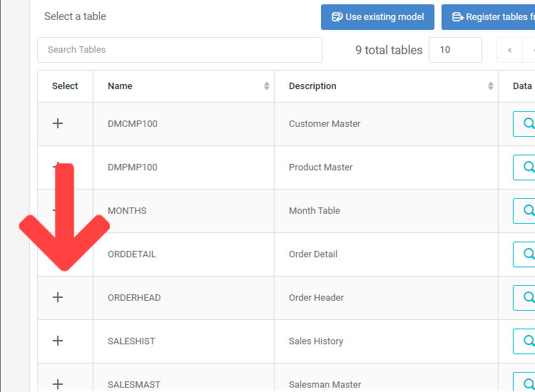Click the Select column header
Screen dimensions: 535x392
coord(65,86)
